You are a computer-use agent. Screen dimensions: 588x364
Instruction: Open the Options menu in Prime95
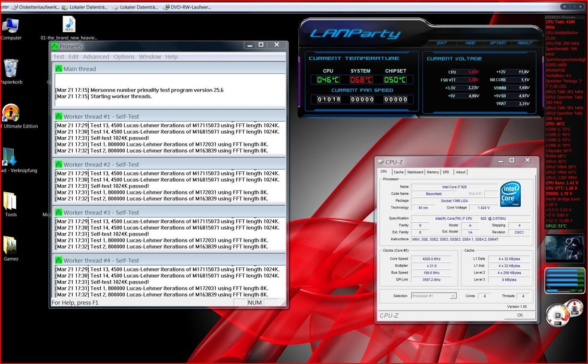(124, 57)
